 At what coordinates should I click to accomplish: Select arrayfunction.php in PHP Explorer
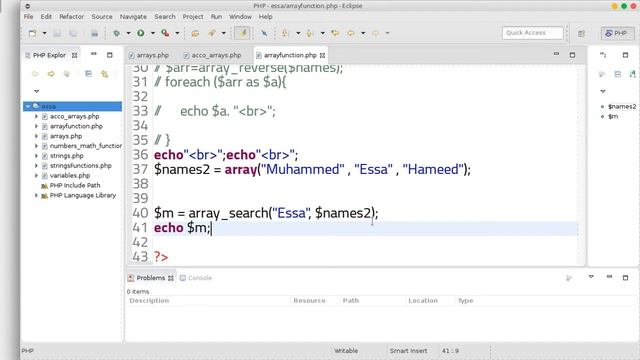76,126
